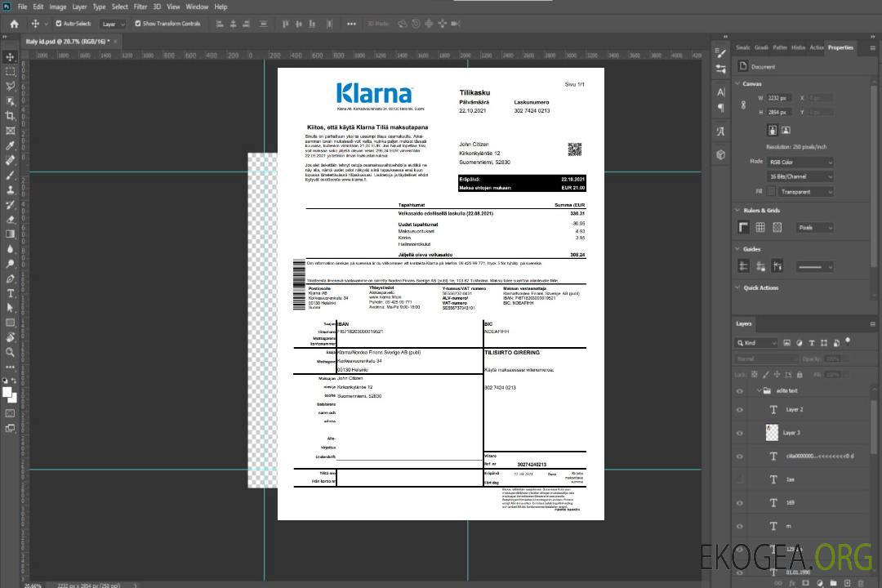Collapse the edite text layer group
This screenshot has width=882, height=588.
pos(759,390)
